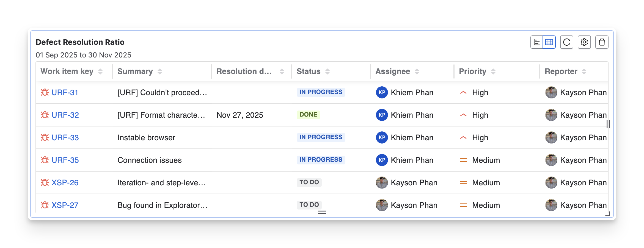Click the refresh gadget icon
644x248 pixels.
(x=566, y=42)
